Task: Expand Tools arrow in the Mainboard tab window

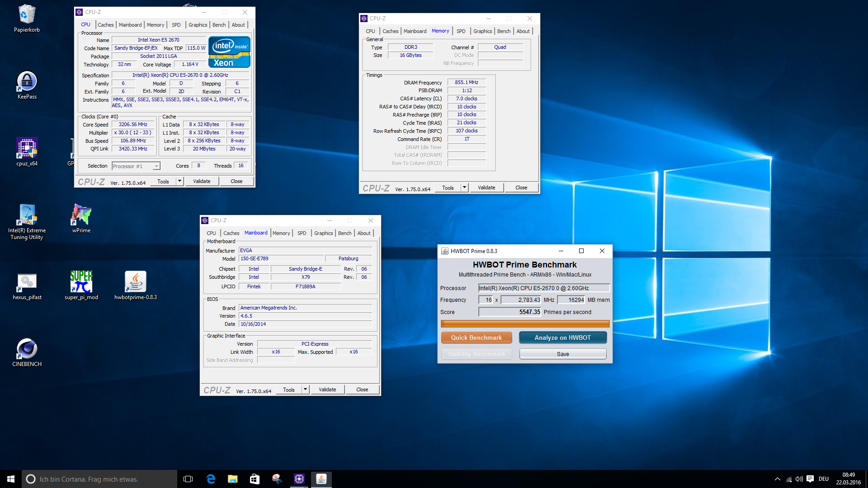Action: pos(305,389)
